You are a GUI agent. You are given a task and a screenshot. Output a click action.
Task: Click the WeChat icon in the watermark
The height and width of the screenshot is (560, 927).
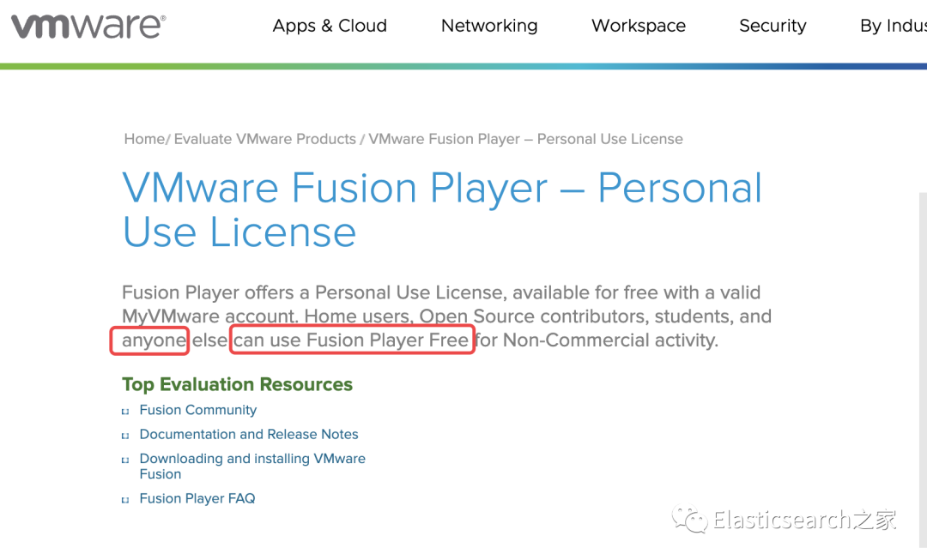point(691,519)
